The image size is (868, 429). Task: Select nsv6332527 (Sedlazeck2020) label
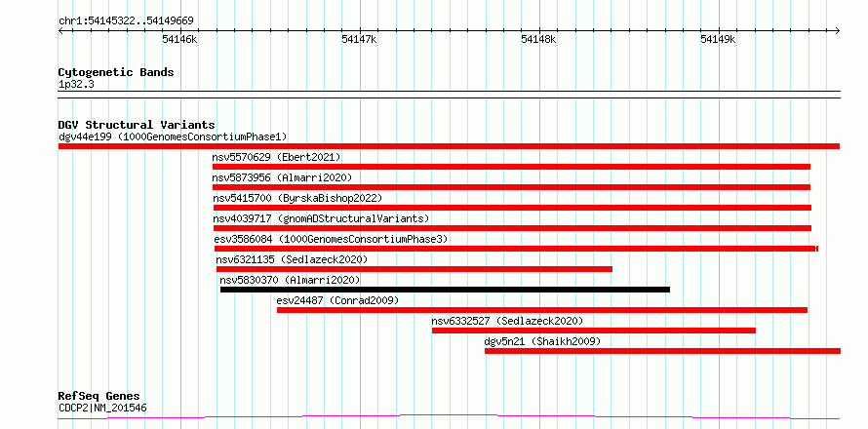click(507, 321)
